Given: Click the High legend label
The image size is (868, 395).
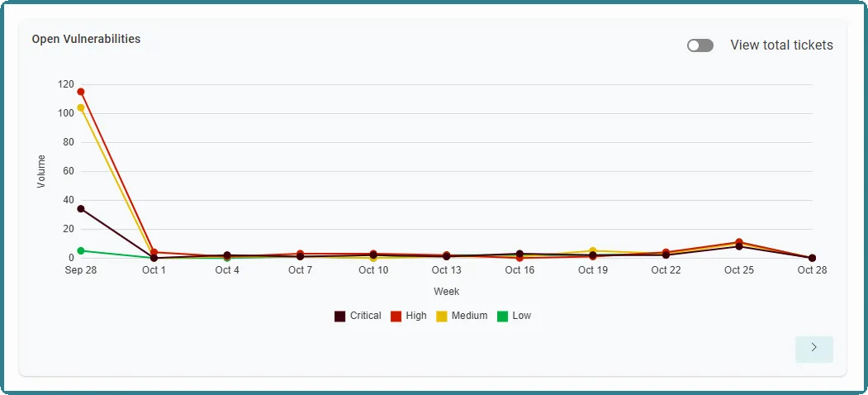Looking at the screenshot, I should [416, 316].
